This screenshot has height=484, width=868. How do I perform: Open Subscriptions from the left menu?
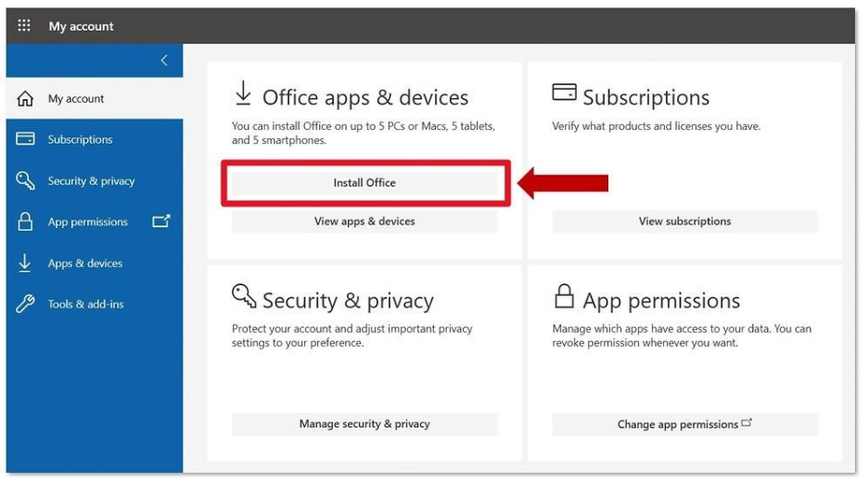coord(80,140)
